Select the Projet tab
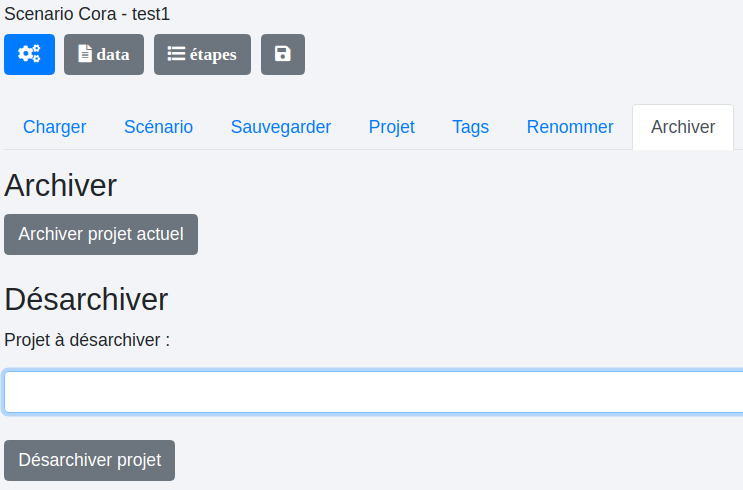 click(x=391, y=127)
